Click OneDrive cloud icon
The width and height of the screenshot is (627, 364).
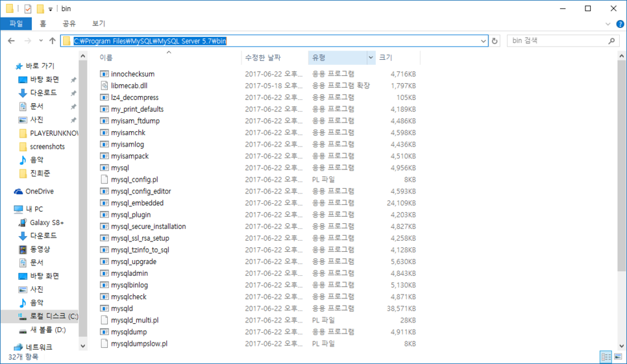click(18, 192)
